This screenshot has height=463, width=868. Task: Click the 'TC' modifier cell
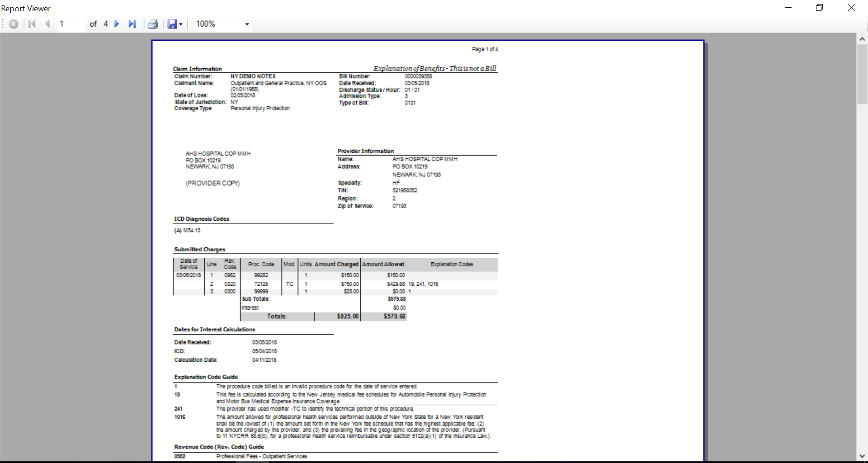[290, 284]
